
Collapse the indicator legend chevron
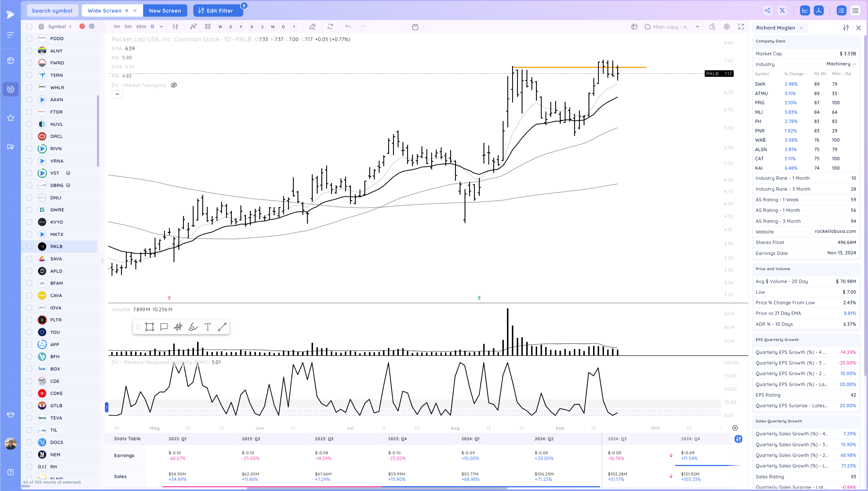117,94
